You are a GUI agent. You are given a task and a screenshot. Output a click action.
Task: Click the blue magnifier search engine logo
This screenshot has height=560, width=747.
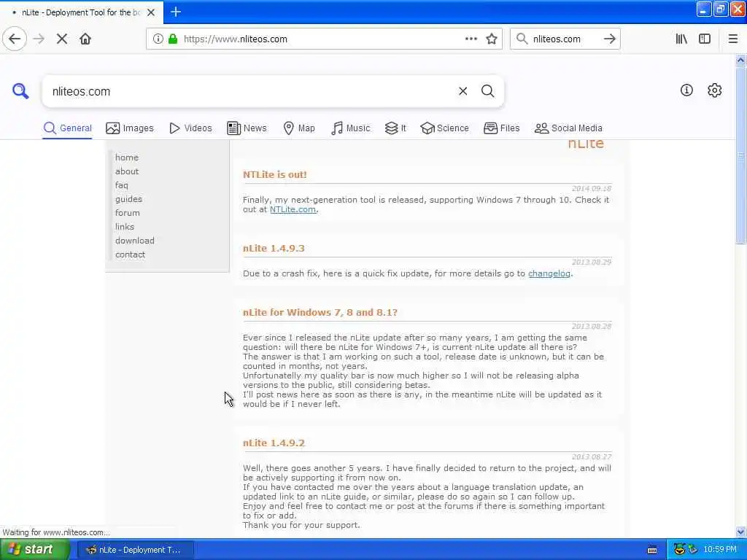coord(20,91)
